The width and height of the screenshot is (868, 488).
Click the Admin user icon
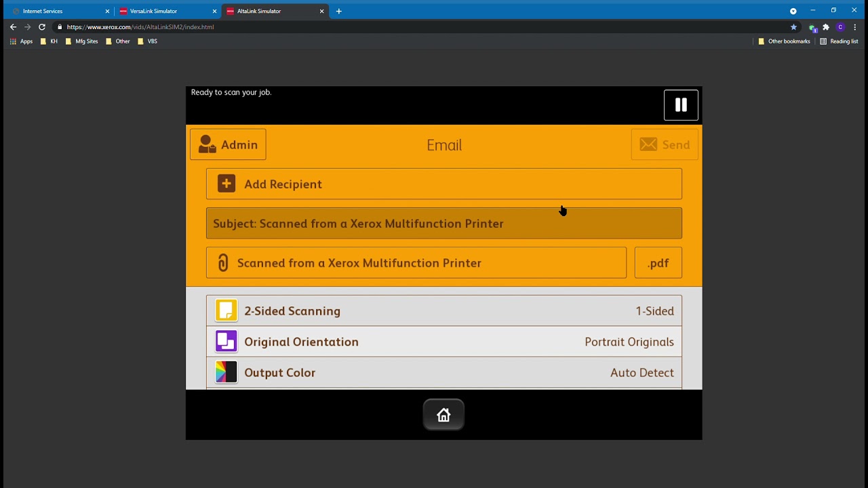(x=207, y=144)
